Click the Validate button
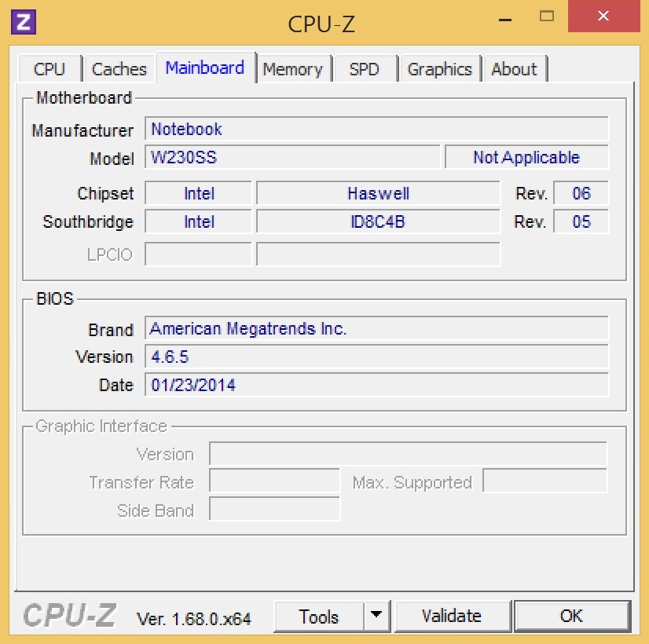The width and height of the screenshot is (649, 644). pyautogui.click(x=452, y=617)
